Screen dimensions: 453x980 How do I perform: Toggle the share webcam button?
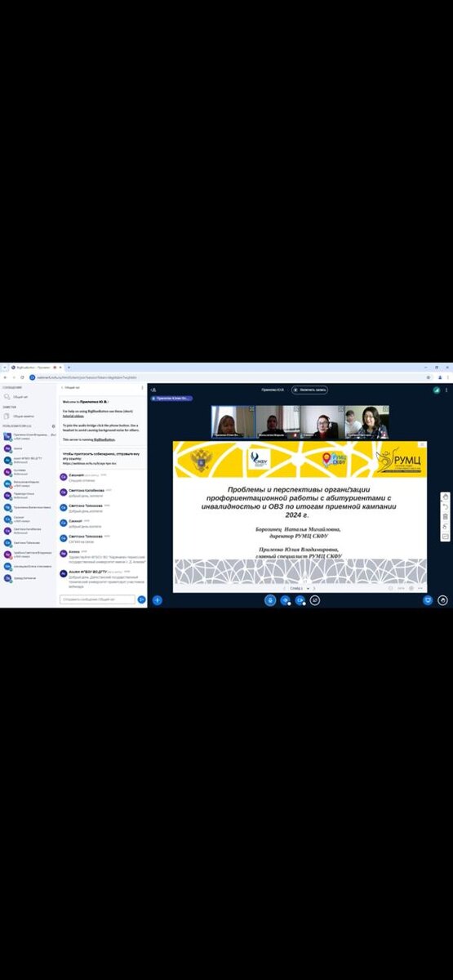(x=300, y=599)
